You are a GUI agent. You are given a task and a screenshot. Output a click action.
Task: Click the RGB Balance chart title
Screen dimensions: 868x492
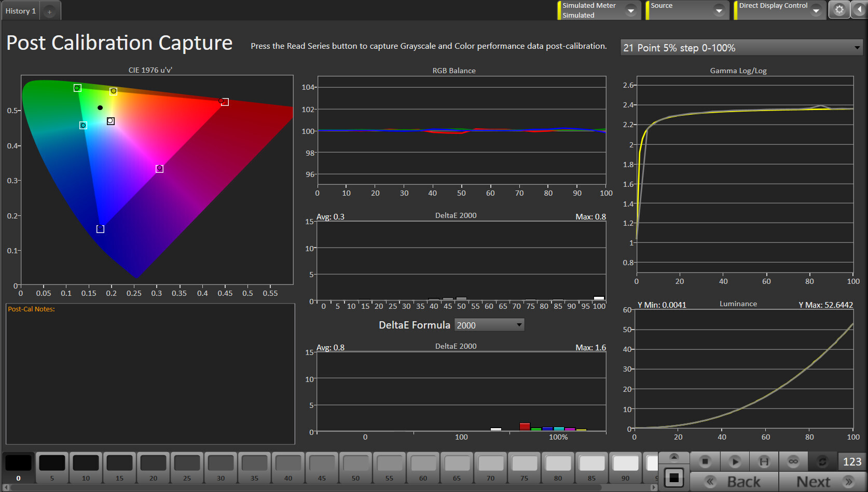pyautogui.click(x=454, y=71)
